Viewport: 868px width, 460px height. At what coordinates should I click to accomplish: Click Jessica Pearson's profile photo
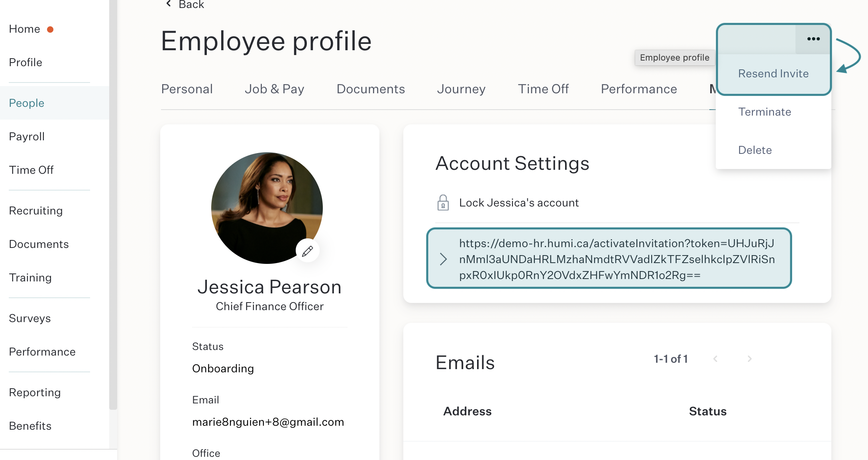267,208
